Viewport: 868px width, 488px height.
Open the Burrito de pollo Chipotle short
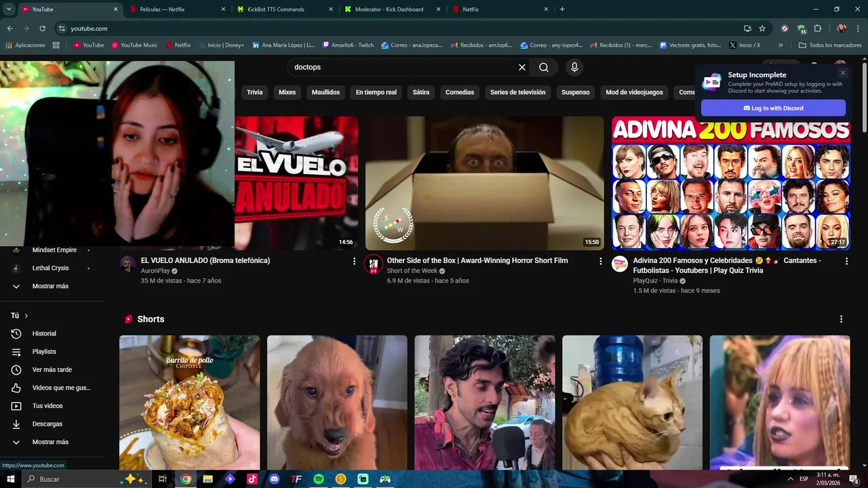189,403
